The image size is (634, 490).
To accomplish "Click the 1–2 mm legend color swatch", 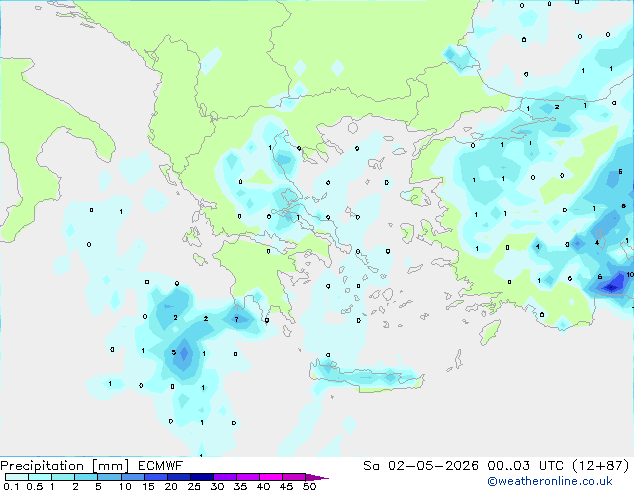I will point(63,477).
